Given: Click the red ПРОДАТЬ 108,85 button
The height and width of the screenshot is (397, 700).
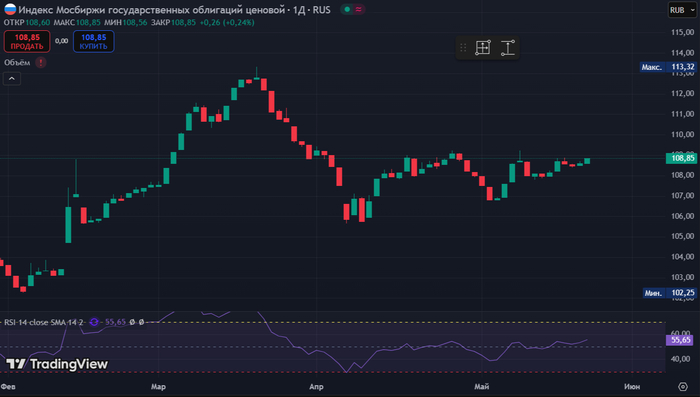Looking at the screenshot, I should (27, 42).
